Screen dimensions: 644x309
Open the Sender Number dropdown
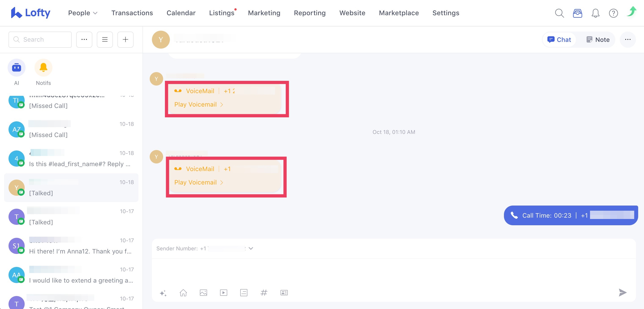click(251, 248)
